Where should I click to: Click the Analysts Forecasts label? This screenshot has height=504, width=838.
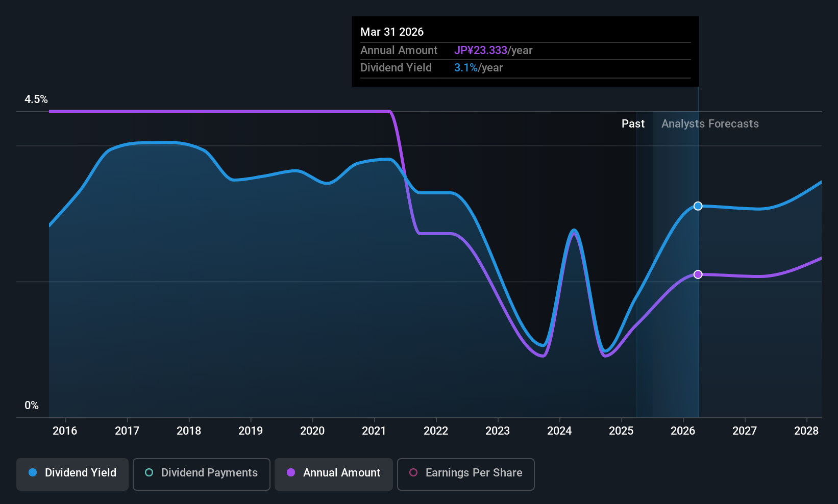coord(710,124)
